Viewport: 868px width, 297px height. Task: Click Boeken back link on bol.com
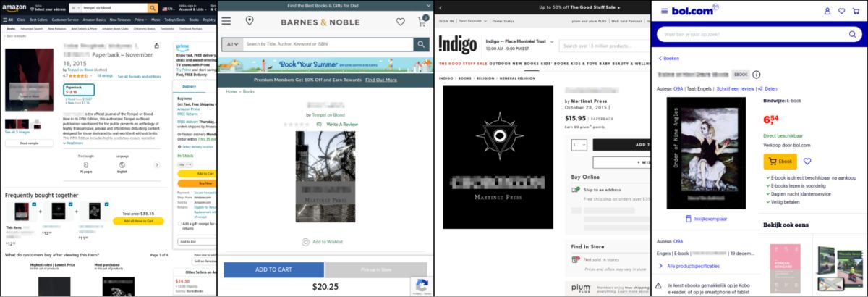tap(669, 58)
